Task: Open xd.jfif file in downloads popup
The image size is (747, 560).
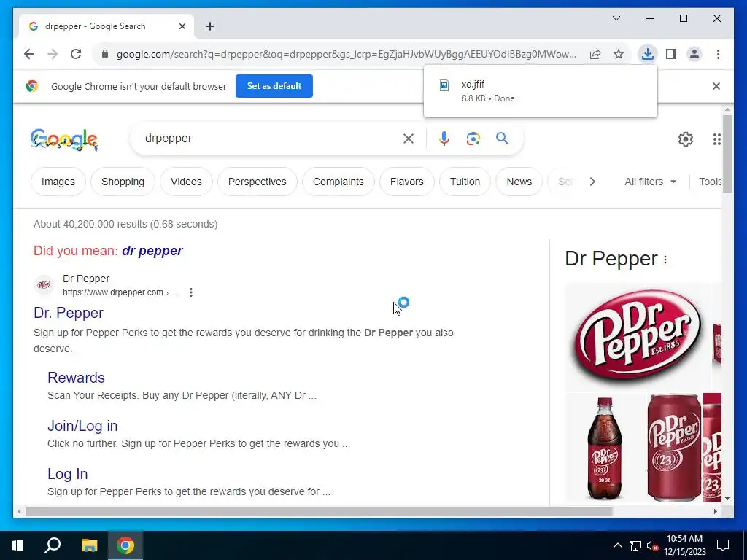Action: (541, 91)
